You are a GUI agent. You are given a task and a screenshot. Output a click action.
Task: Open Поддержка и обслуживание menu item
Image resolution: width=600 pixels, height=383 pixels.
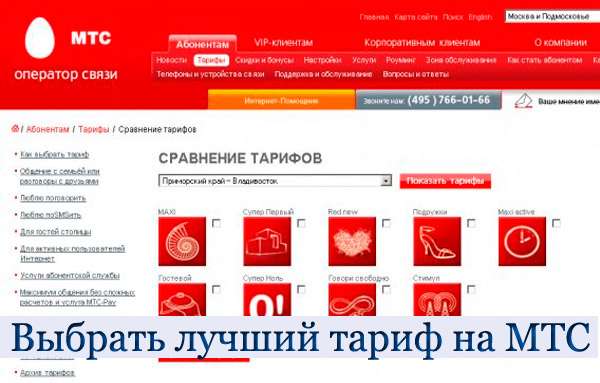click(x=323, y=74)
